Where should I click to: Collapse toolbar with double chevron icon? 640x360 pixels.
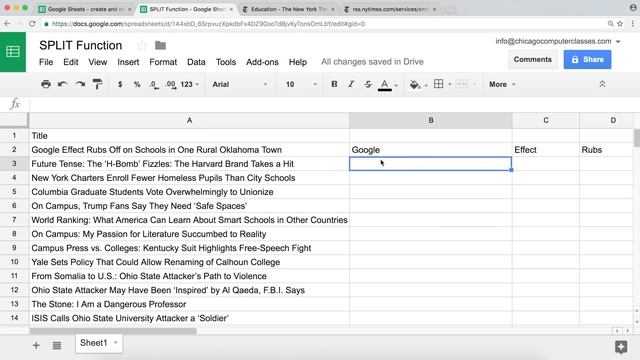(x=602, y=84)
